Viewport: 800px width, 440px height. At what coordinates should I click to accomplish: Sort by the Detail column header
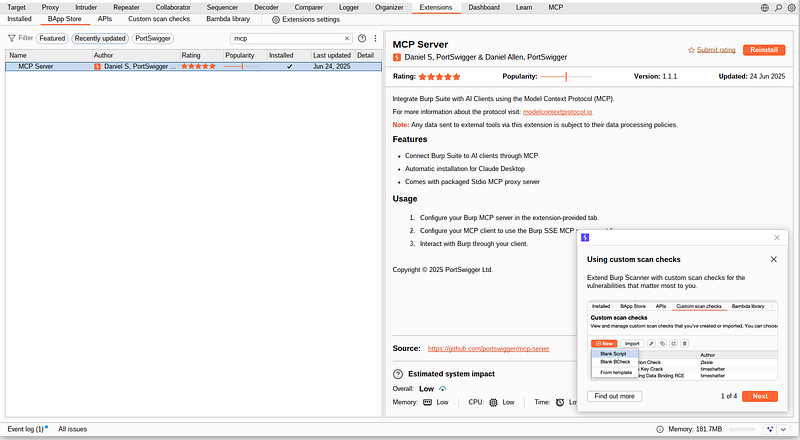368,55
